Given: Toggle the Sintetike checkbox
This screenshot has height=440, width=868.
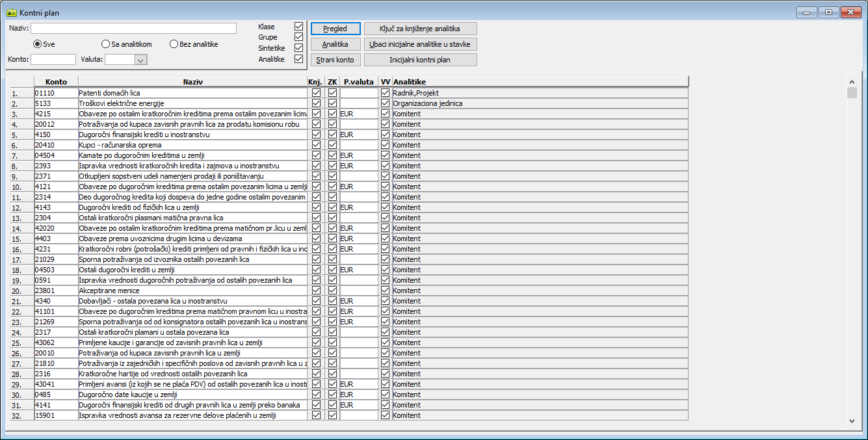Looking at the screenshot, I should [x=299, y=48].
